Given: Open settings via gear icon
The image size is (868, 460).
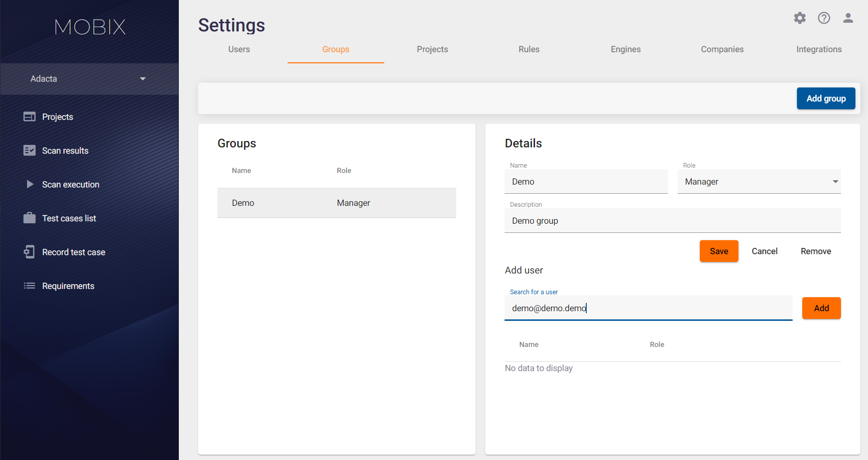Looking at the screenshot, I should coord(800,18).
